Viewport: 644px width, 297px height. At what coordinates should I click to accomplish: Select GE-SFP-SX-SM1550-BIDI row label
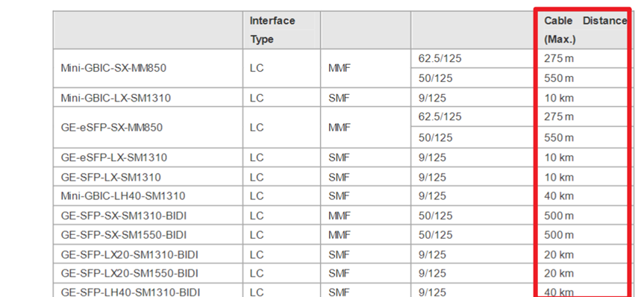pyautogui.click(x=124, y=235)
